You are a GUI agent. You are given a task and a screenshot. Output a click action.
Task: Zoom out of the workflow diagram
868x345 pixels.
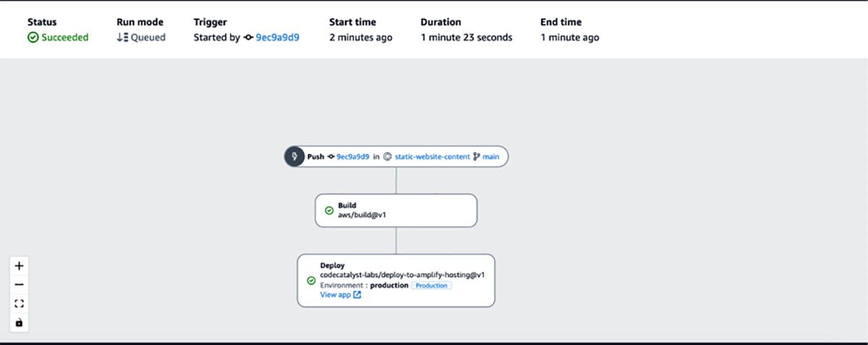tap(19, 284)
